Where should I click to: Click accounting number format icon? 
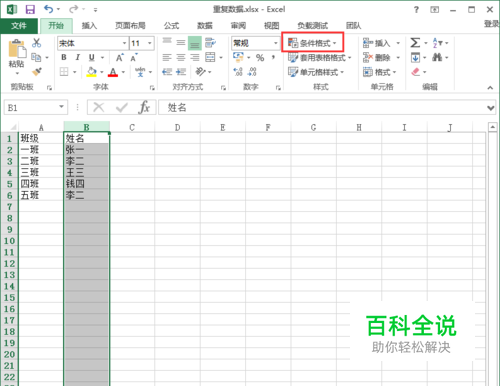pyautogui.click(x=238, y=57)
